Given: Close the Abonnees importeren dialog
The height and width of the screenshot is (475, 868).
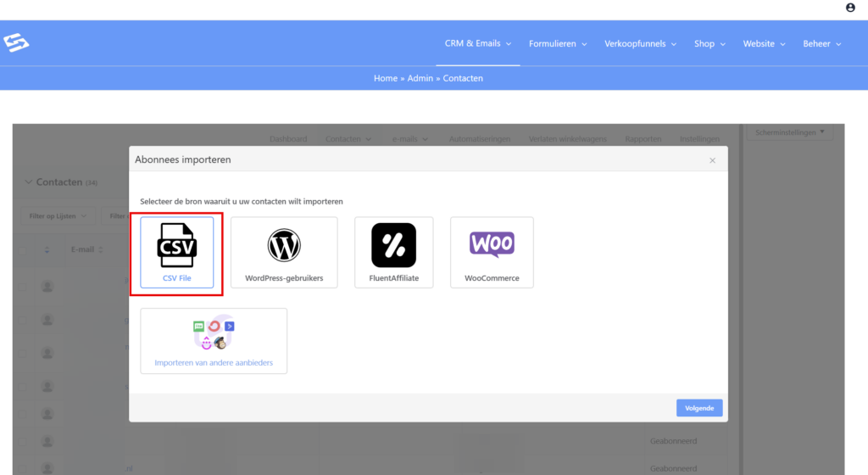Looking at the screenshot, I should [712, 160].
